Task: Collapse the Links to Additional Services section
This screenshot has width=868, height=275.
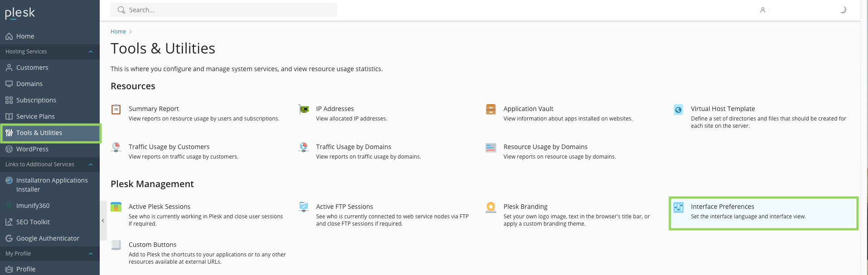Action: (91, 164)
